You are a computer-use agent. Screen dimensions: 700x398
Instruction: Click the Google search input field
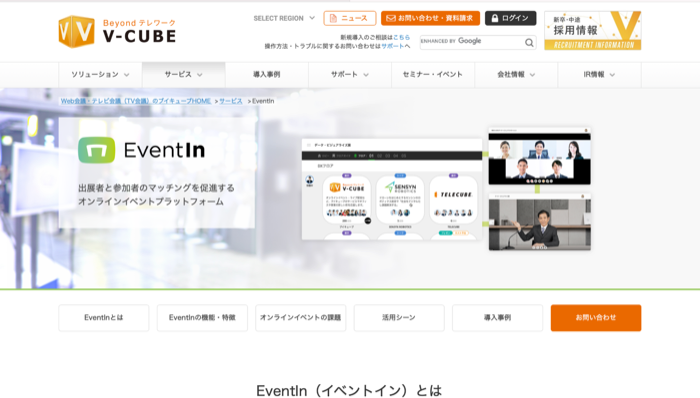[472, 42]
